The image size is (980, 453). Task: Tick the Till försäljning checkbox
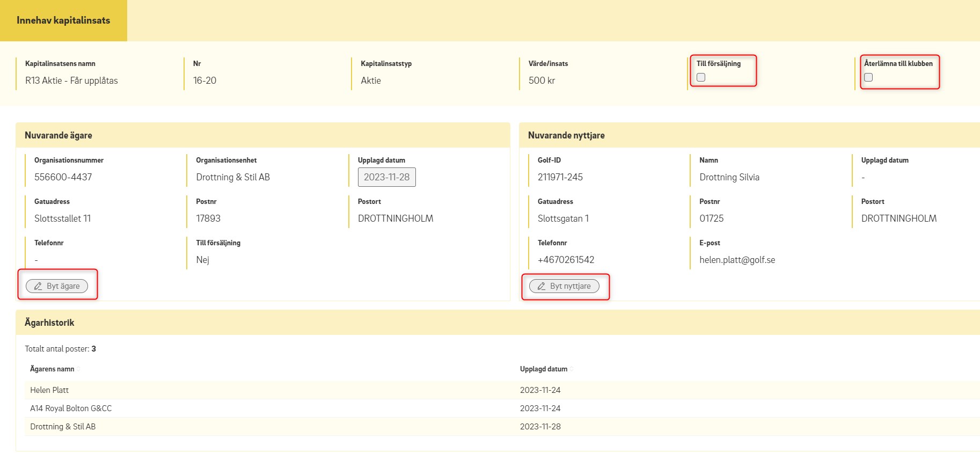pos(701,77)
